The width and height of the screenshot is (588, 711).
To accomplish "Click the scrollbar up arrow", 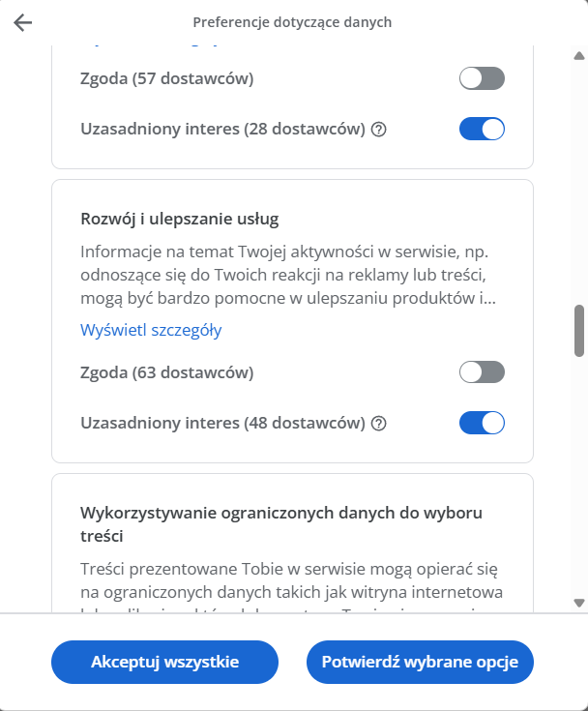I will coord(579,57).
